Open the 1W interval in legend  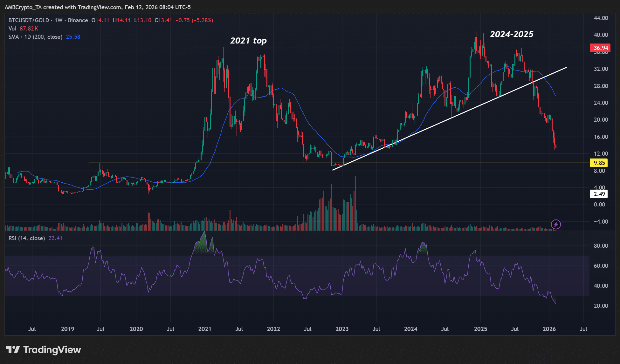(59, 20)
